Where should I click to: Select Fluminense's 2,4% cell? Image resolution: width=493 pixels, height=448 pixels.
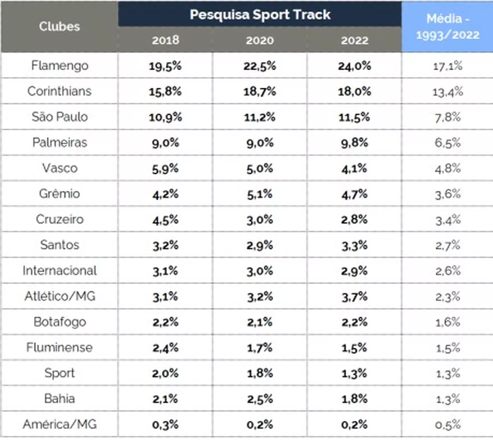point(165,348)
